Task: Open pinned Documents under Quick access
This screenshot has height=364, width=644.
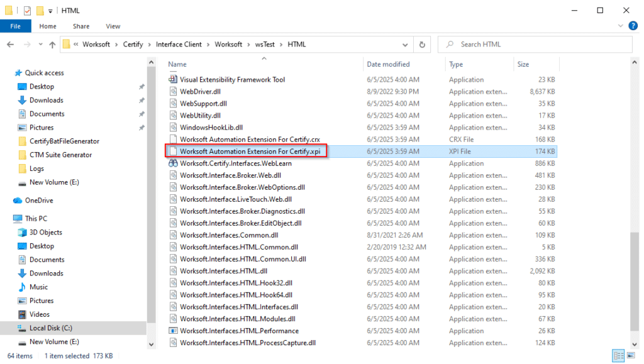Action: pos(47,114)
